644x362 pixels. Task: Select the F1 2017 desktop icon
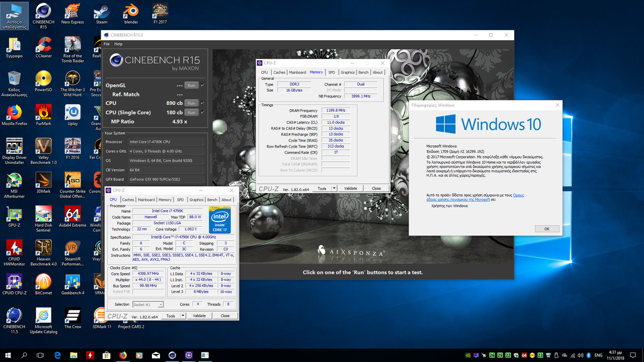160,14
